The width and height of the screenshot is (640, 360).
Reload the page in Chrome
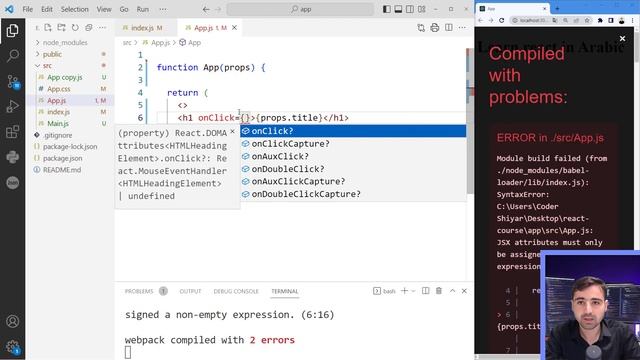pos(502,20)
